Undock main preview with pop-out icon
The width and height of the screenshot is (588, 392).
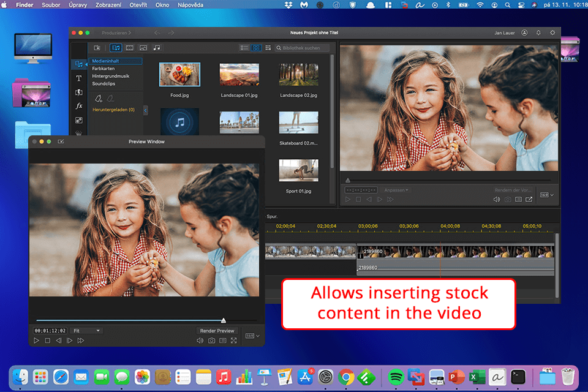tap(529, 200)
